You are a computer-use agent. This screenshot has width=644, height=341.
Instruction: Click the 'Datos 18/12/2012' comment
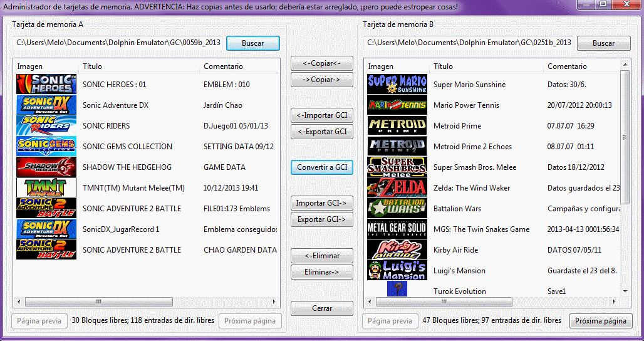(x=576, y=167)
